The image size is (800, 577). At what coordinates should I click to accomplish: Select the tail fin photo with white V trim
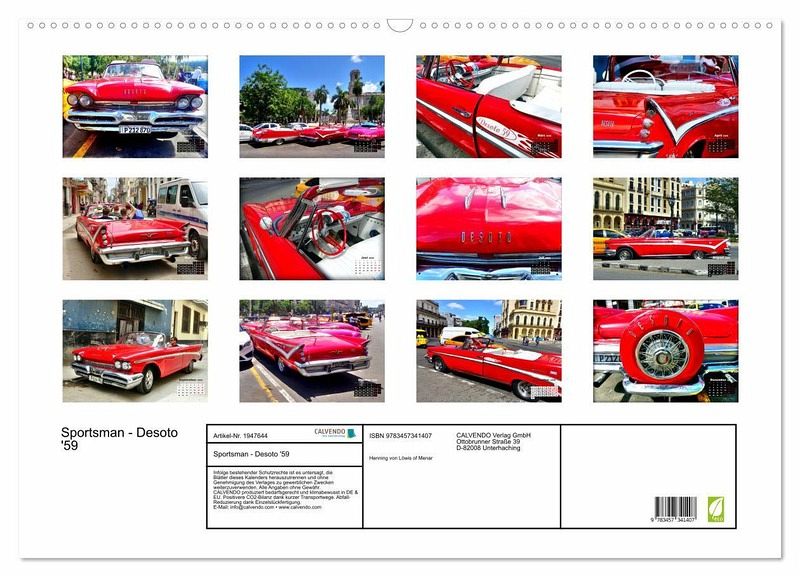(665, 107)
